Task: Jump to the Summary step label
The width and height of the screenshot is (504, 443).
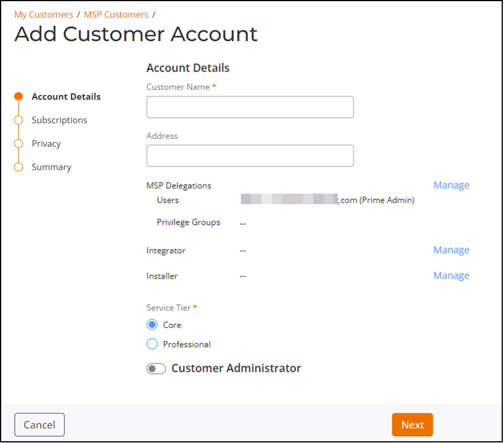Action: [x=52, y=167]
